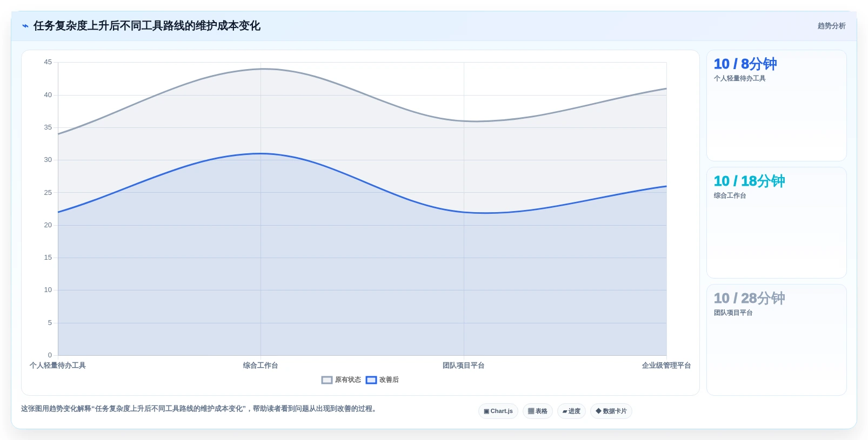
Task: Click the y-axis value 15
Action: (48, 258)
